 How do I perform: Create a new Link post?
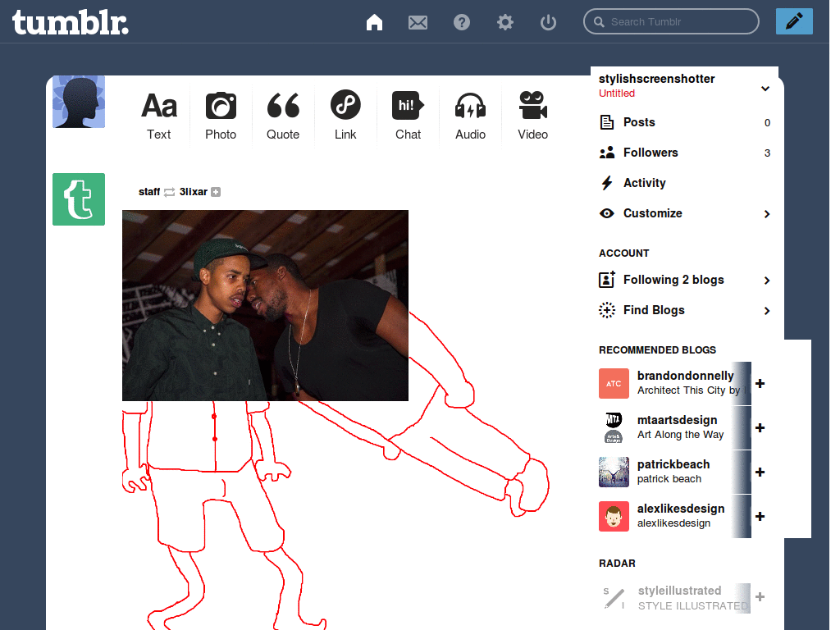[x=345, y=116]
